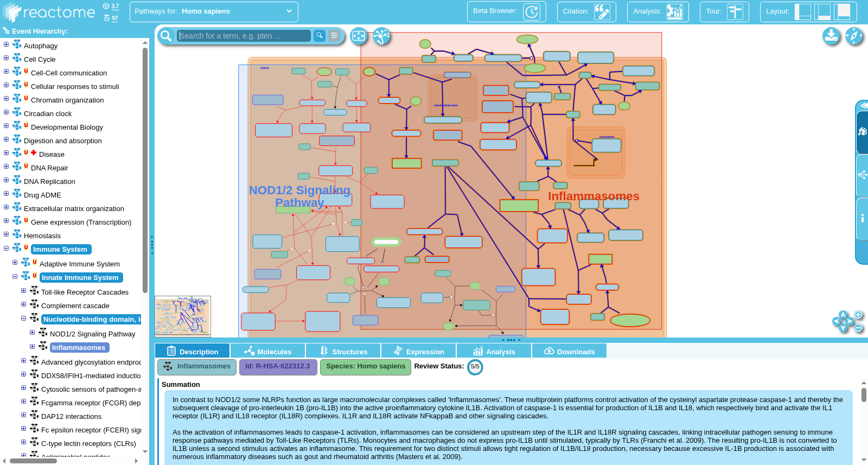This screenshot has width=868, height=465.
Task: Click the Id: R-HSA-622312.3 badge
Action: [x=278, y=367]
